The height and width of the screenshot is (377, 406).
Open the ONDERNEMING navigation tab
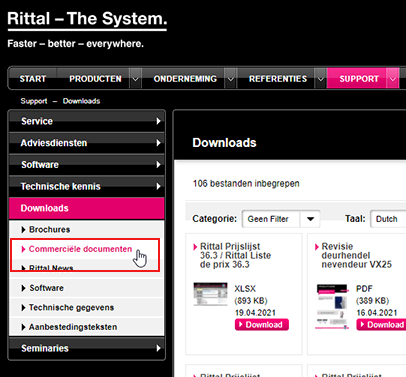[185, 79]
